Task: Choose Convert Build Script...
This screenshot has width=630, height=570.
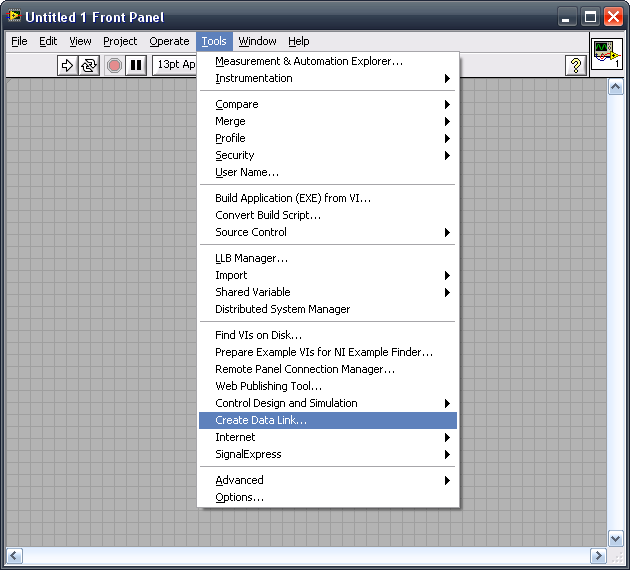Action: coord(328,215)
